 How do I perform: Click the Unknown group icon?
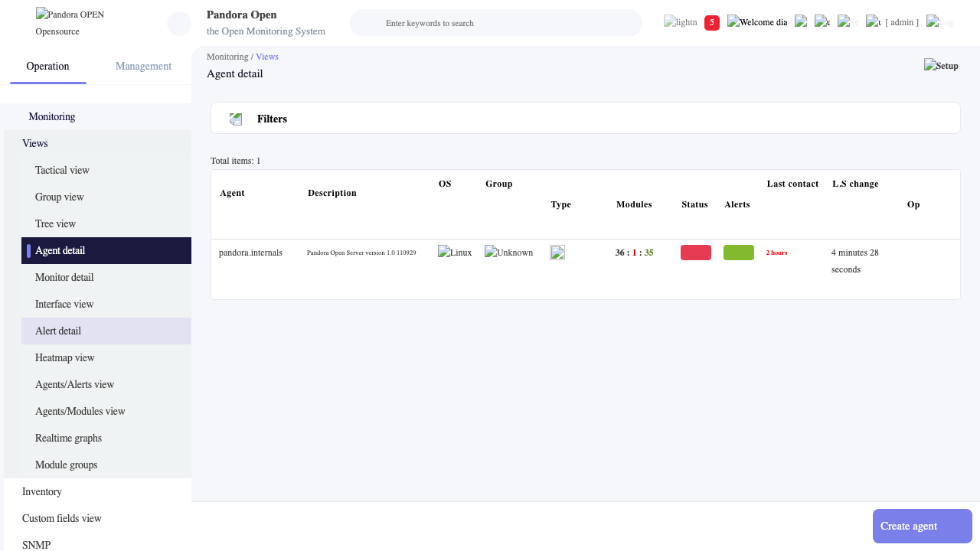click(508, 252)
